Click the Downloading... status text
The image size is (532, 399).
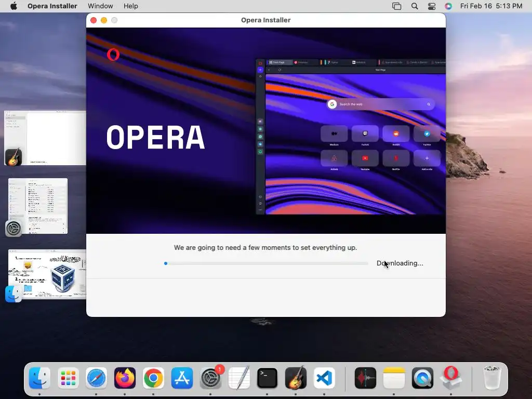click(x=400, y=263)
